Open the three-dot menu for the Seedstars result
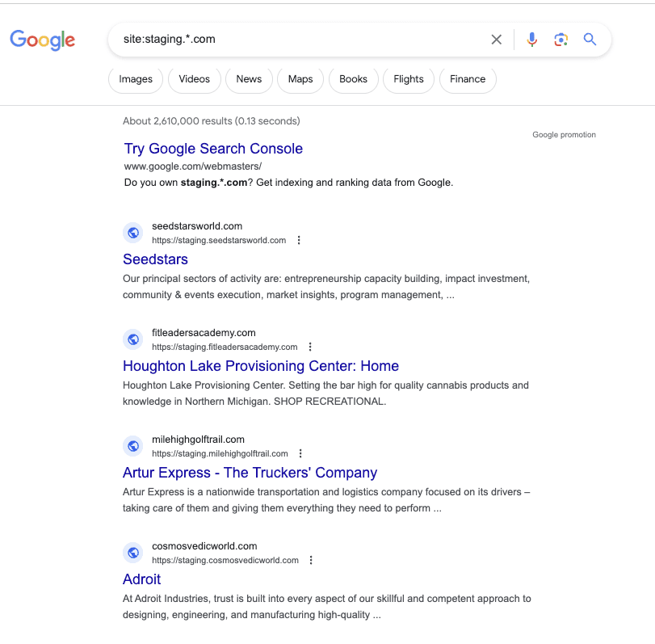This screenshot has width=655, height=644. point(299,240)
